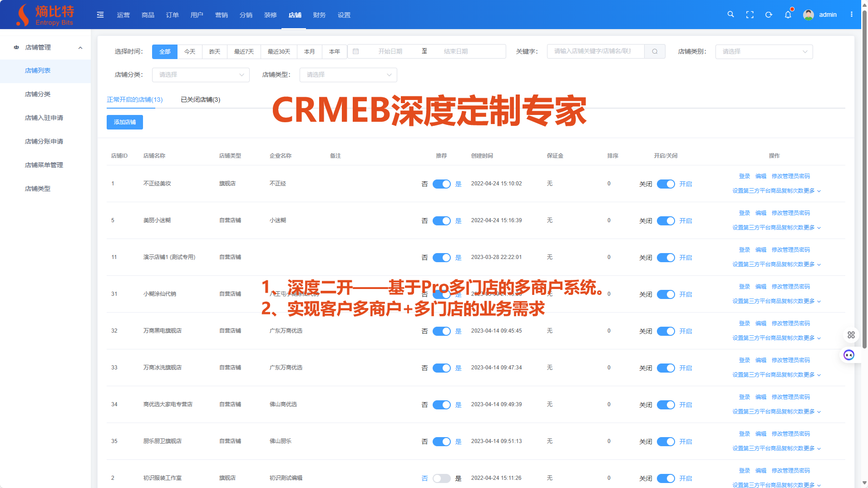Click 设置第三方平台商品复制次数 for 万商黑电旗舰店
Image resolution: width=868 pixels, height=488 pixels.
coord(768,338)
